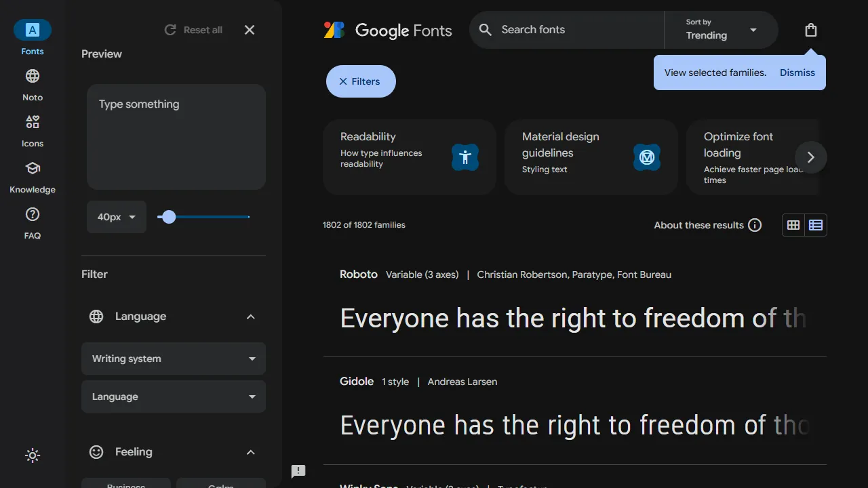The height and width of the screenshot is (488, 868).
Task: Open the Language dropdown field
Action: [x=174, y=396]
